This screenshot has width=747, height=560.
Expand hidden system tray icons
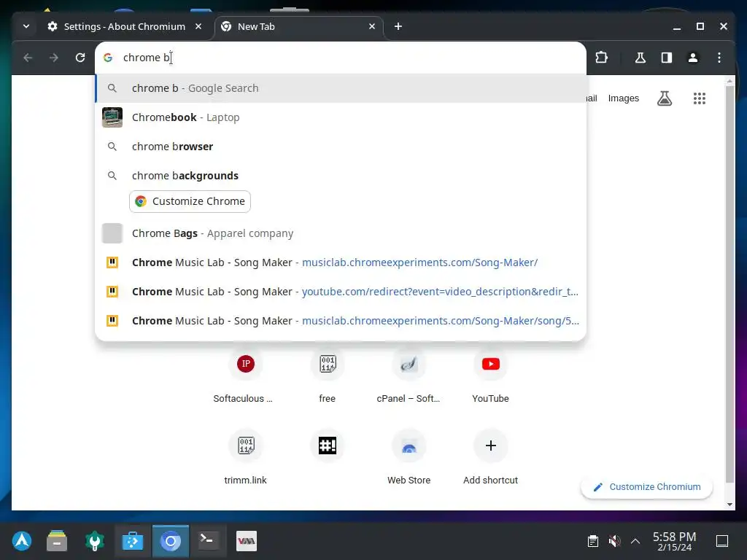click(x=635, y=541)
